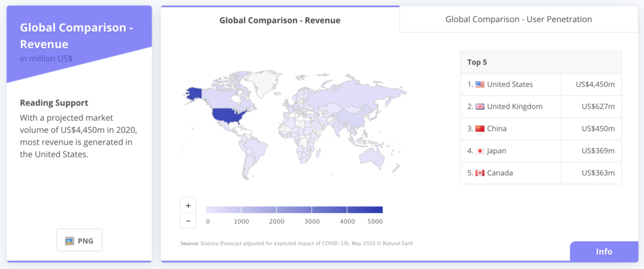644x269 pixels.
Task: Click the Reading Support heading
Action: click(54, 103)
